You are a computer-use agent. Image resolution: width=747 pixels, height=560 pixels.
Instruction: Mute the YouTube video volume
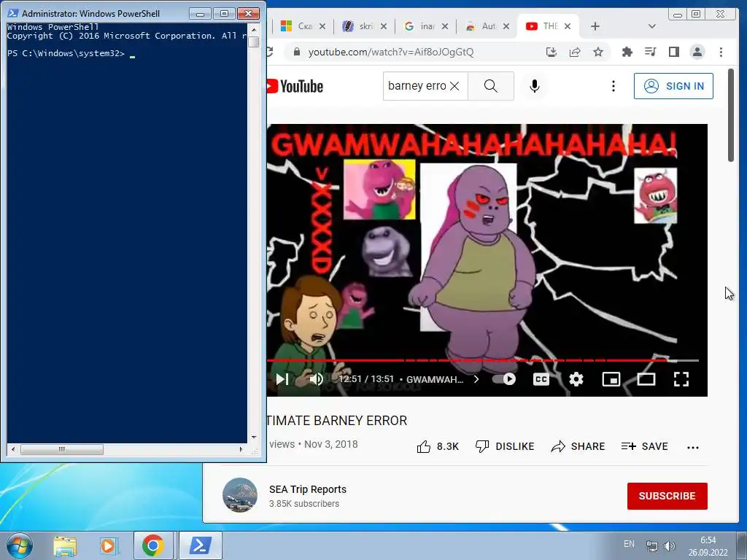click(316, 379)
